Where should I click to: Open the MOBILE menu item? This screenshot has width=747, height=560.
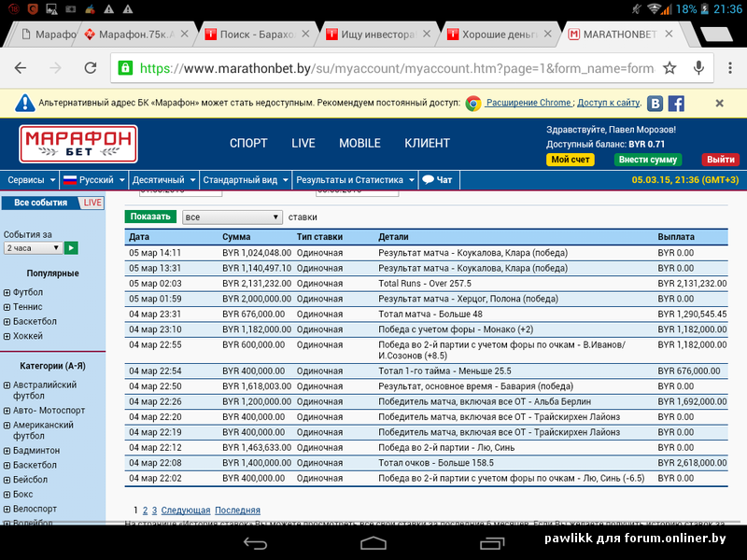[359, 144]
